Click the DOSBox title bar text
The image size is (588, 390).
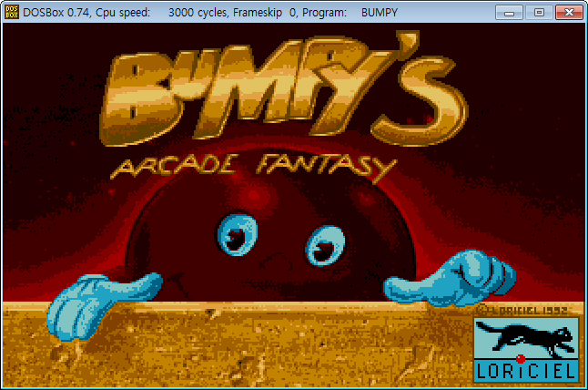click(210, 13)
